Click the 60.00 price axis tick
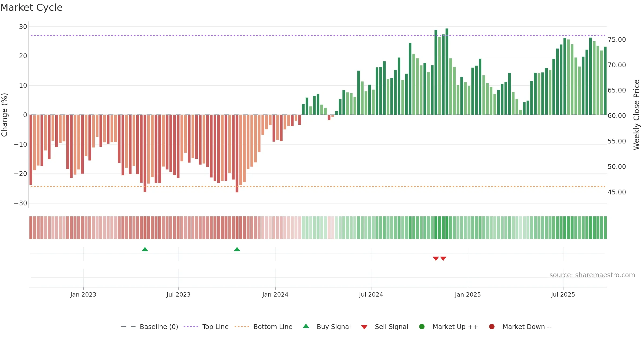644x362 pixels. tap(617, 116)
